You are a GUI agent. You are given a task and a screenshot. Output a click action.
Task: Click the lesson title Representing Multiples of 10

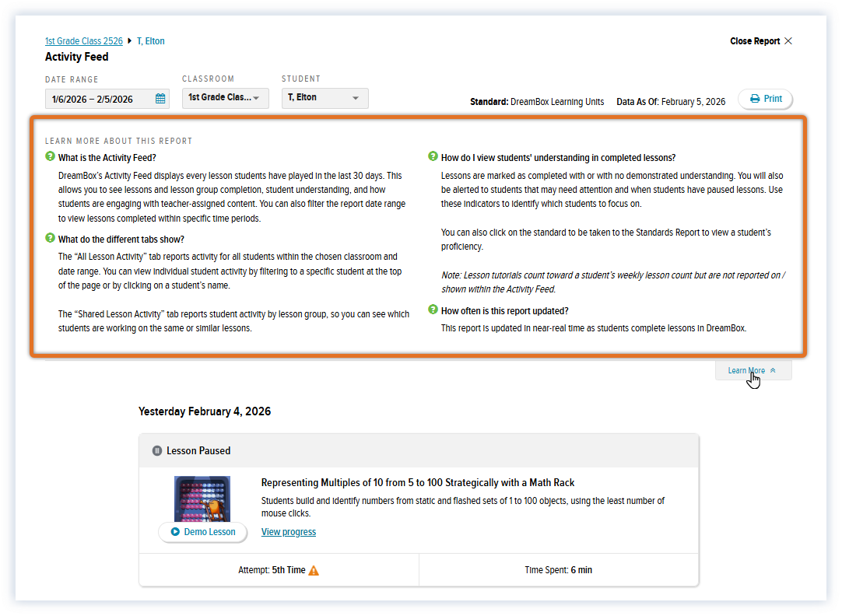(x=418, y=482)
